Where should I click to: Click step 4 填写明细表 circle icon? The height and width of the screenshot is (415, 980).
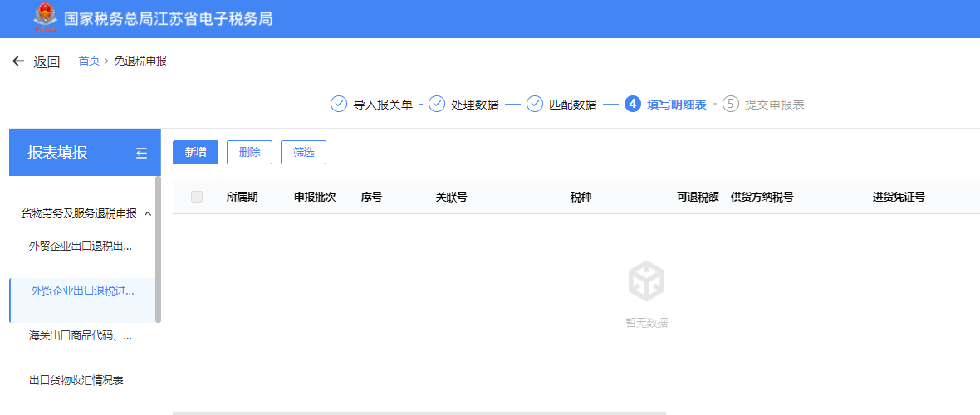click(633, 105)
